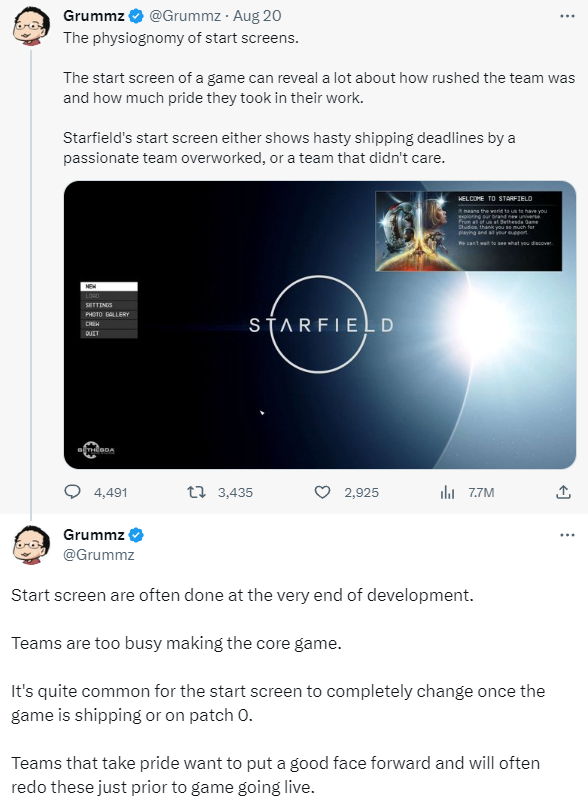Click the verified badge on second tweet
Screen dimensions: 588x804
tap(136, 535)
